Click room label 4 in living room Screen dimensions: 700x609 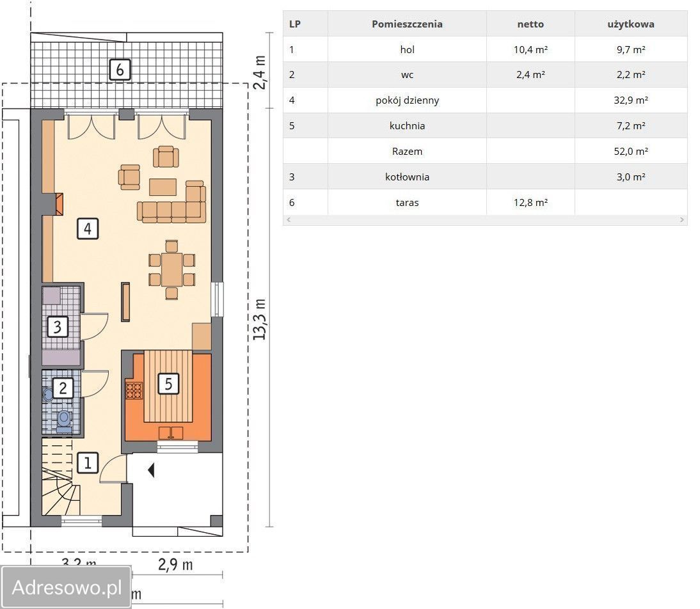[x=88, y=228]
